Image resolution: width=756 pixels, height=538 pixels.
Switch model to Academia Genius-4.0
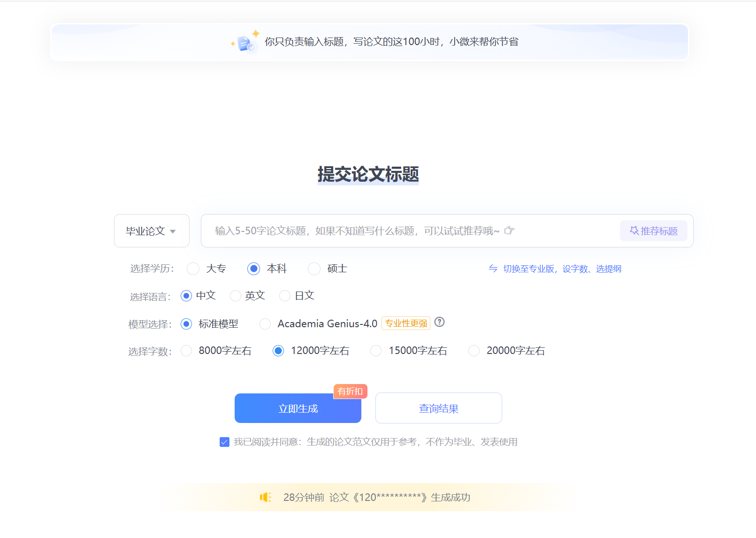(x=265, y=324)
